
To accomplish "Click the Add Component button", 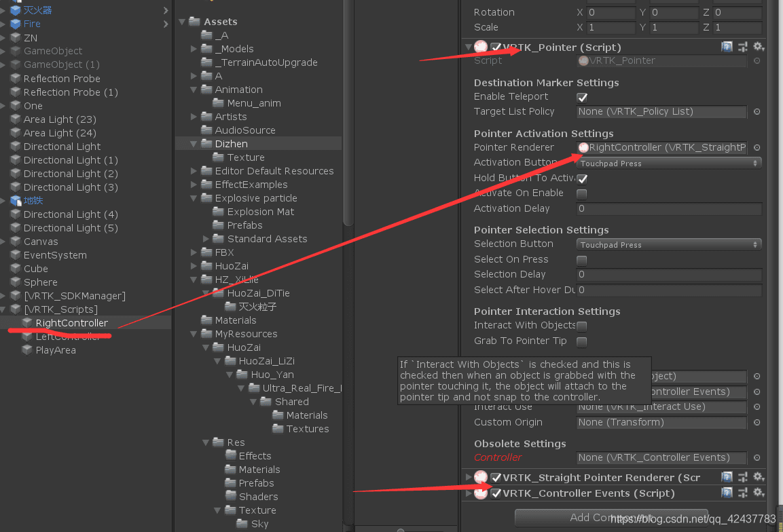I will (611, 518).
